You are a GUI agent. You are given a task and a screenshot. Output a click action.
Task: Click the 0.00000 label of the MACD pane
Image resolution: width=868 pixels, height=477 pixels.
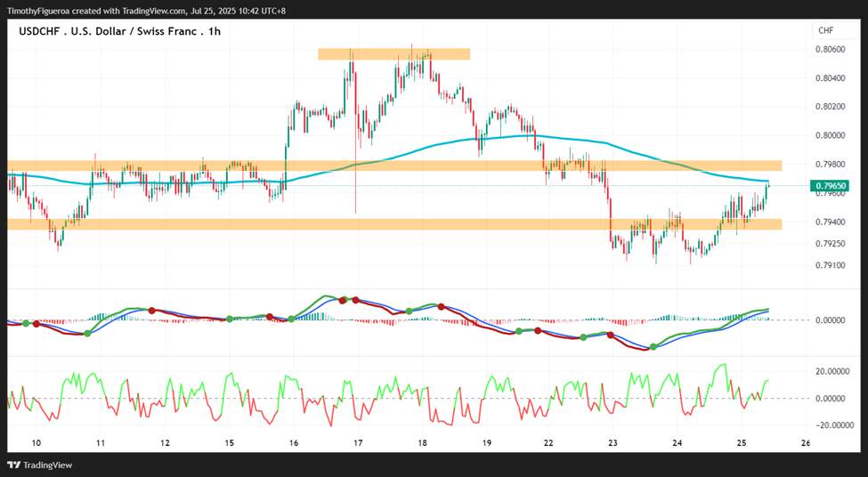tap(830, 319)
